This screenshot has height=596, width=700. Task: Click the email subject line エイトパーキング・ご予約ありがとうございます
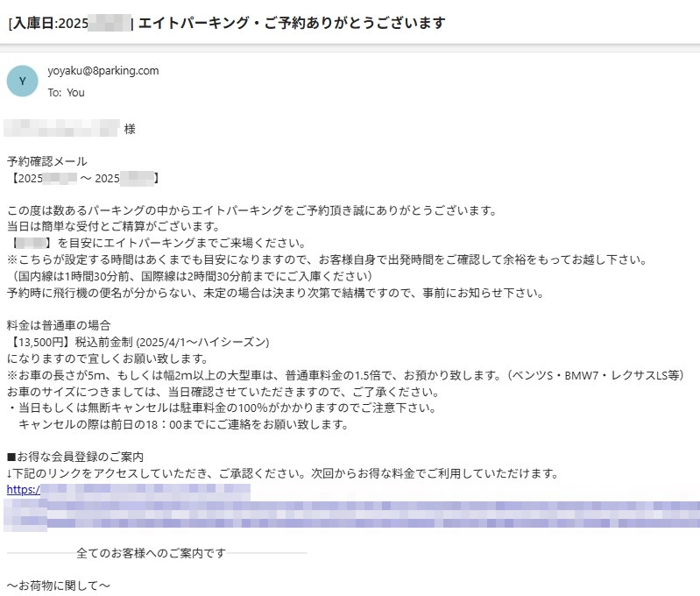(x=292, y=23)
